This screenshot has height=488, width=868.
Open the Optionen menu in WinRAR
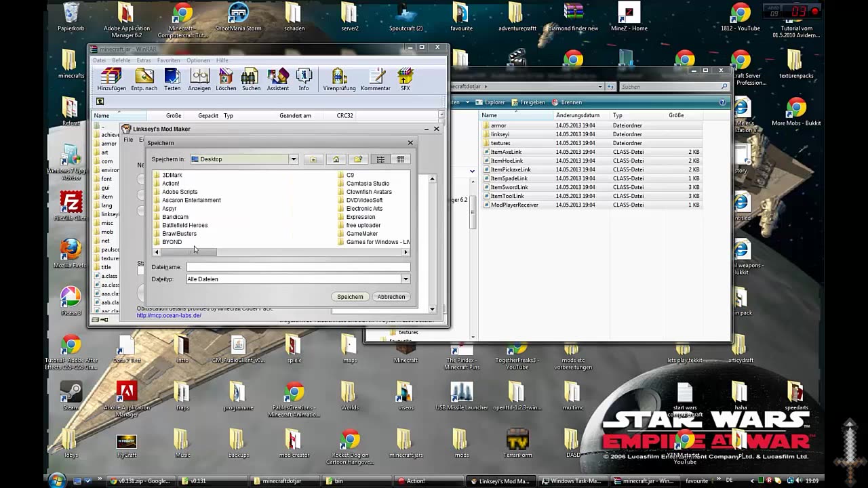(199, 60)
